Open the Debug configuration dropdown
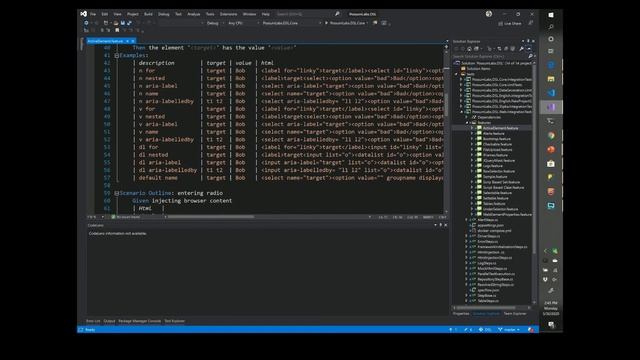 pos(215,23)
